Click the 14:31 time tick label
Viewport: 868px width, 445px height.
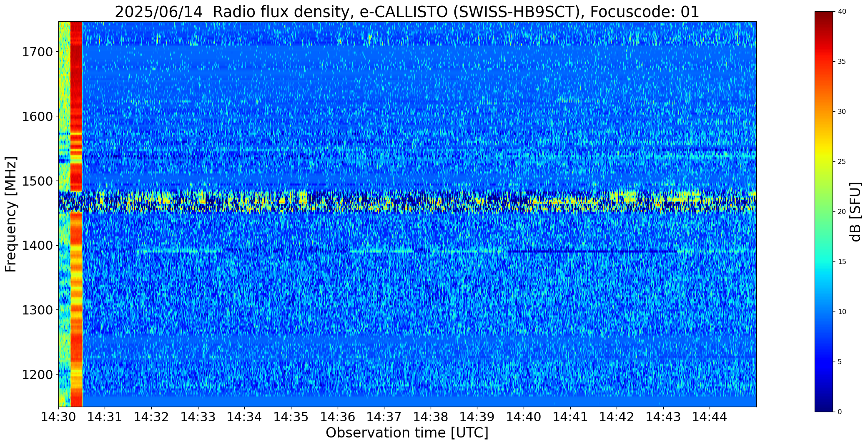105,417
